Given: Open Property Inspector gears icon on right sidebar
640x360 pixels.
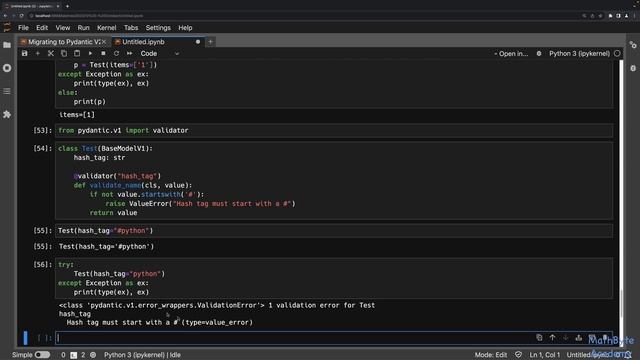Looking at the screenshot, I should pos(633,45).
